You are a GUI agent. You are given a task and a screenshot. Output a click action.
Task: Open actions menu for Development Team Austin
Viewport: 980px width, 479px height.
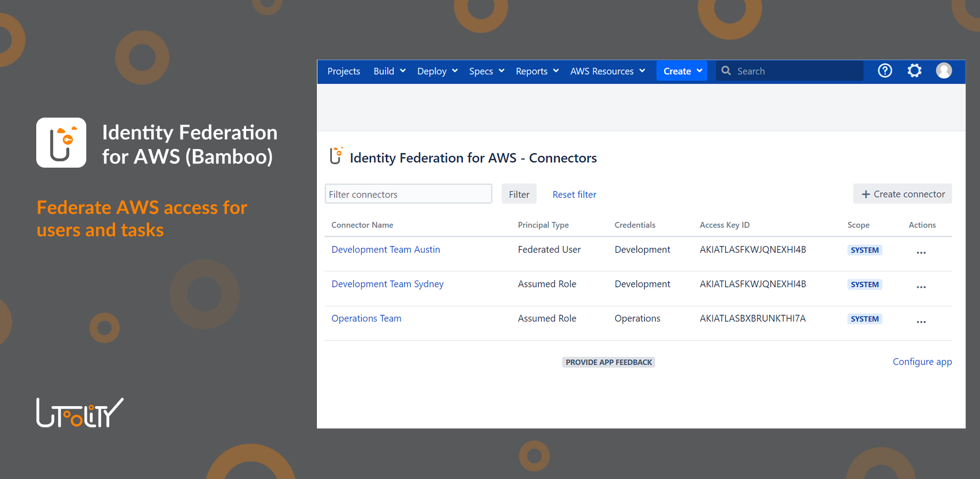(921, 252)
